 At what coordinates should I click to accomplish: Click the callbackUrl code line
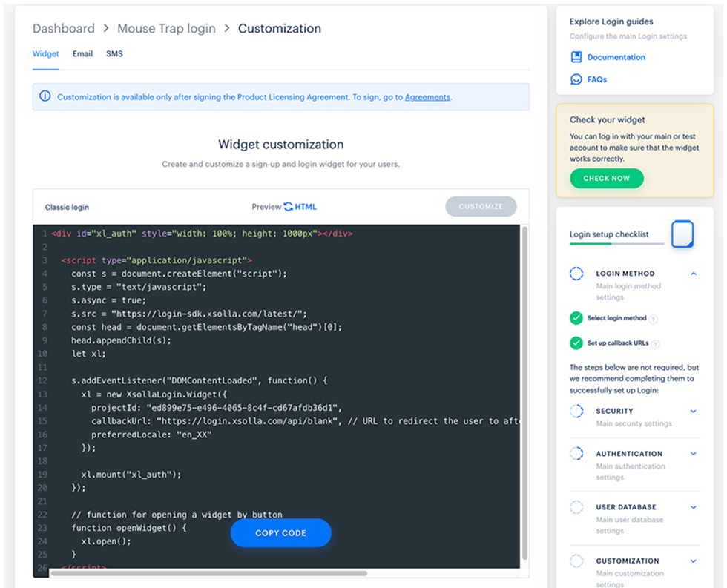[x=305, y=421]
